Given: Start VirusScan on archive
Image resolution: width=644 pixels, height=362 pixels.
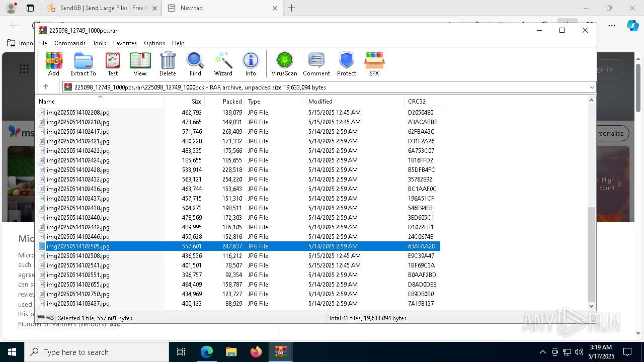Looking at the screenshot, I should pyautogui.click(x=284, y=64).
